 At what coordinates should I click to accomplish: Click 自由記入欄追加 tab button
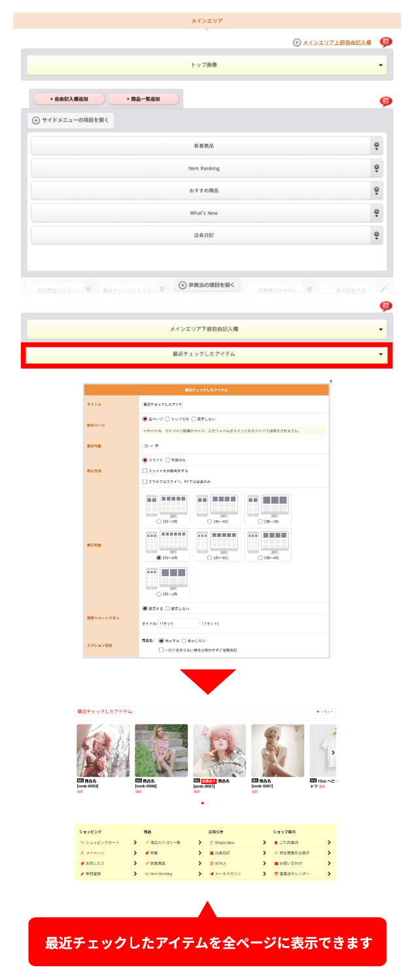coord(69,99)
